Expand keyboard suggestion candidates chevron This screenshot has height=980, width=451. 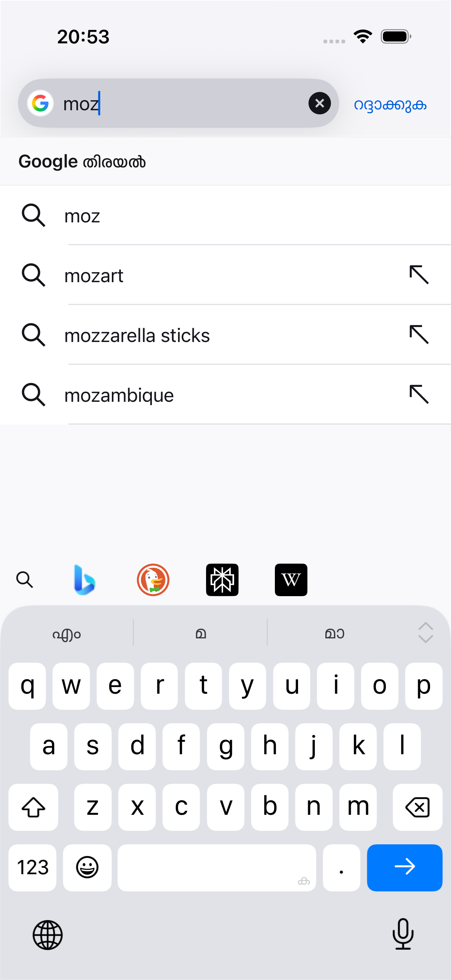click(x=426, y=633)
